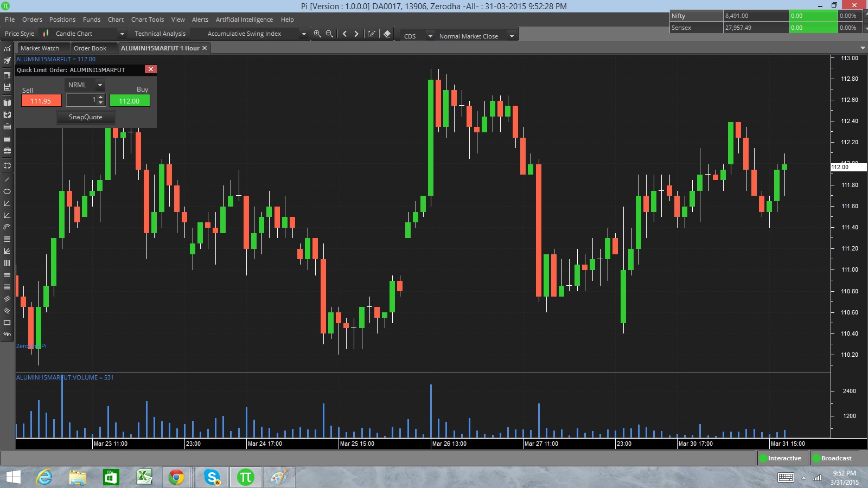Image resolution: width=868 pixels, height=488 pixels.
Task: Open the Artificial Intelligence menu
Action: pyautogui.click(x=244, y=20)
